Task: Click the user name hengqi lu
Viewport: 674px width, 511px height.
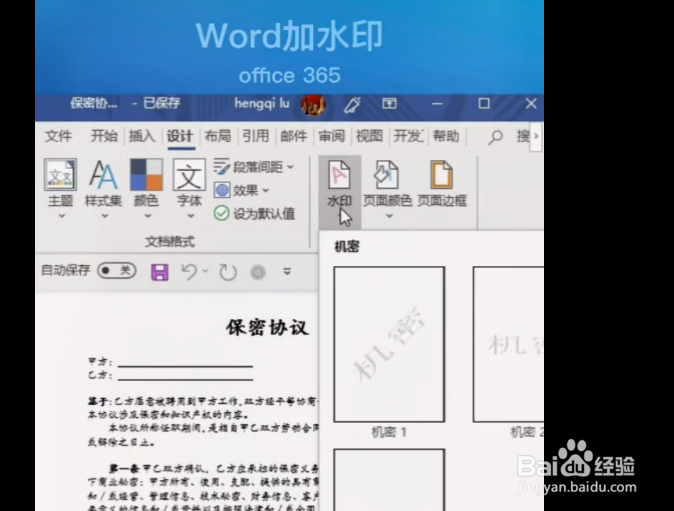Action: coord(262,104)
